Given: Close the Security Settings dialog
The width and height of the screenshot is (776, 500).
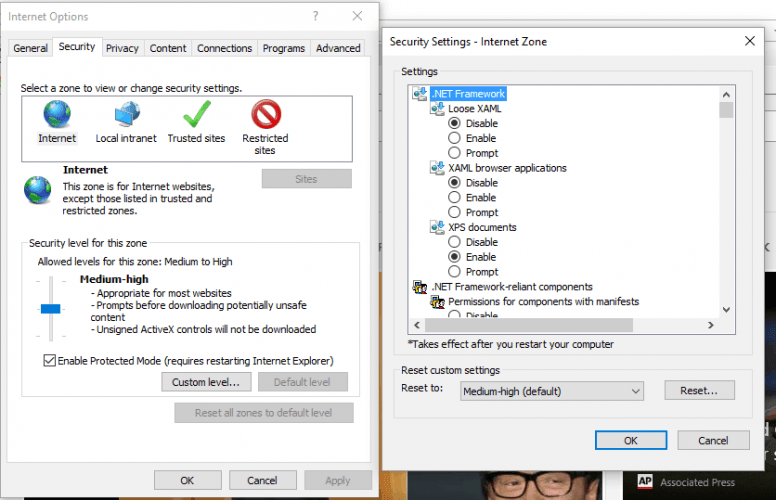Looking at the screenshot, I should point(750,41).
